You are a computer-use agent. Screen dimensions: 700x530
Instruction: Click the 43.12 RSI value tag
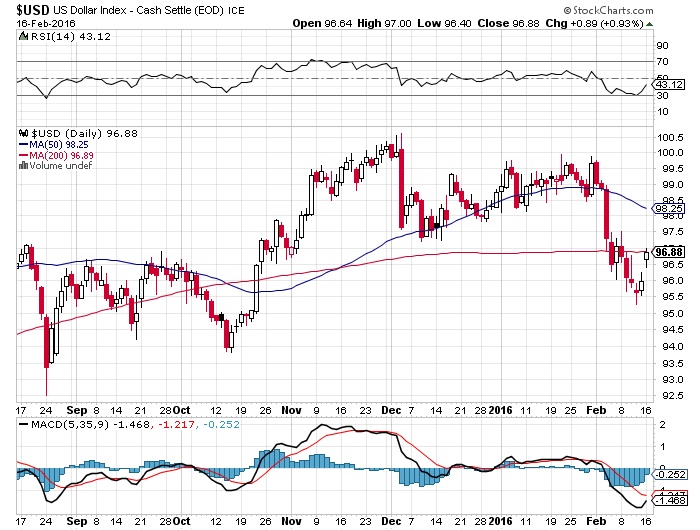667,83
